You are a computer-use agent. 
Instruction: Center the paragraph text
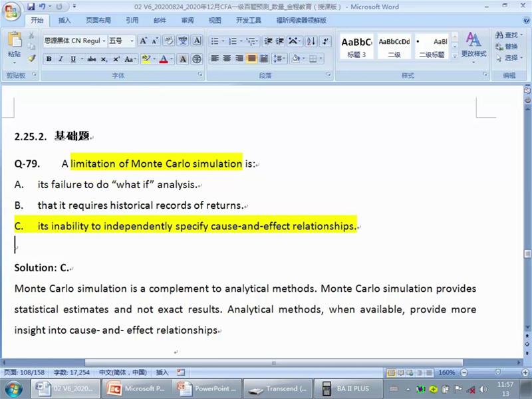227,59
